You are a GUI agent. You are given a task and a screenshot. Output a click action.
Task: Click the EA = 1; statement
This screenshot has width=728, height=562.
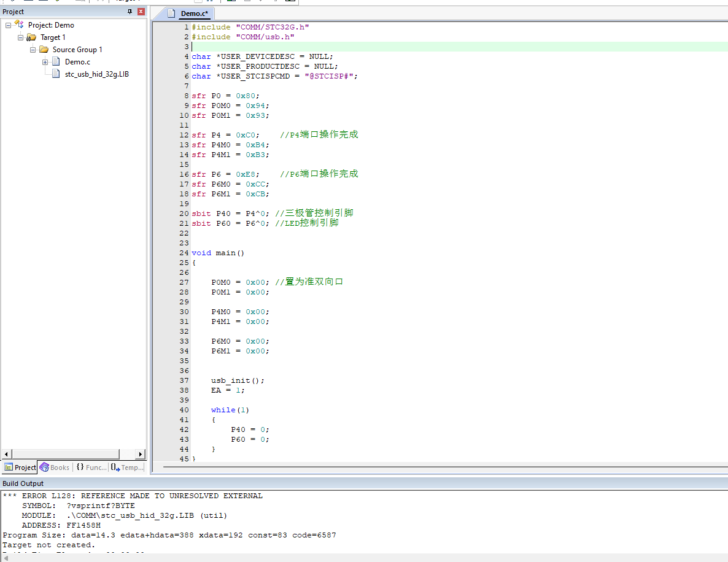point(228,390)
